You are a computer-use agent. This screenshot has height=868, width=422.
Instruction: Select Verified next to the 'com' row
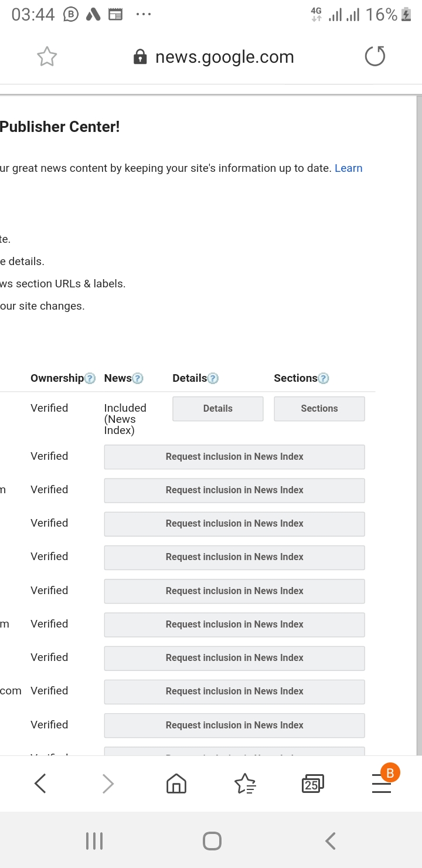(x=49, y=691)
